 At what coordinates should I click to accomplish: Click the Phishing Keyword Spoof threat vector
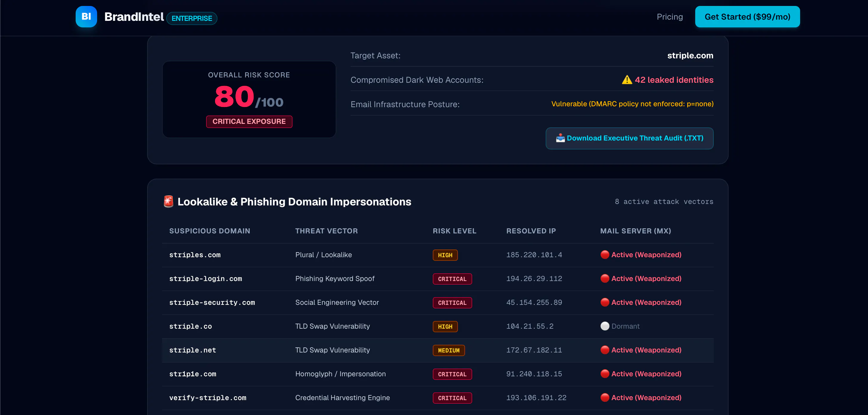(x=335, y=279)
